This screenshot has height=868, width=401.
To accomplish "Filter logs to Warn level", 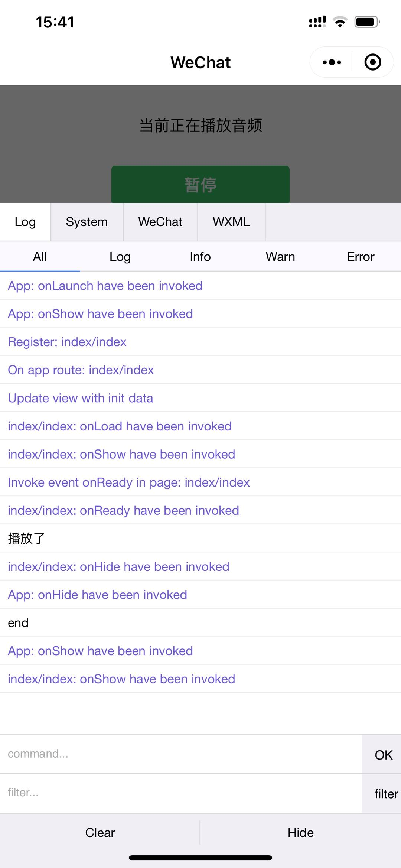I will 280,257.
